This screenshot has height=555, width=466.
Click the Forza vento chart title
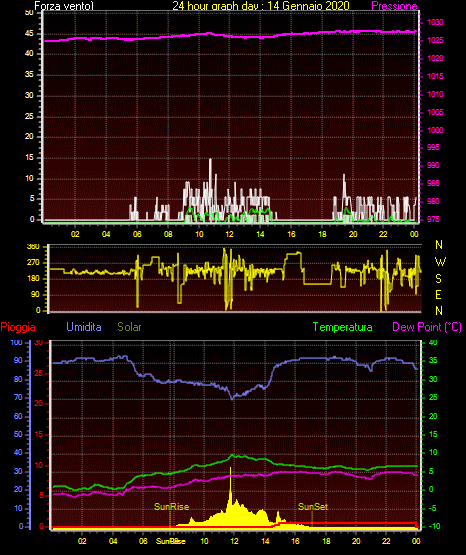click(x=64, y=6)
